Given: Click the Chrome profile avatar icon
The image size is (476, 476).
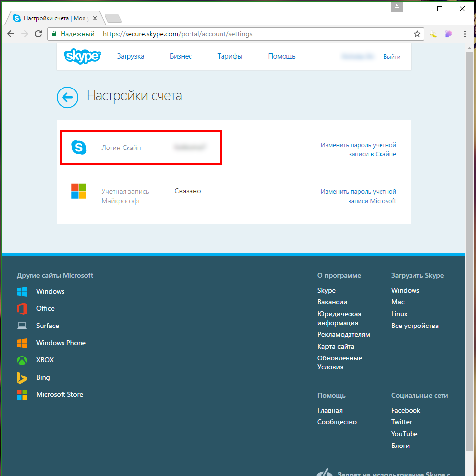Looking at the screenshot, I should click(397, 7).
